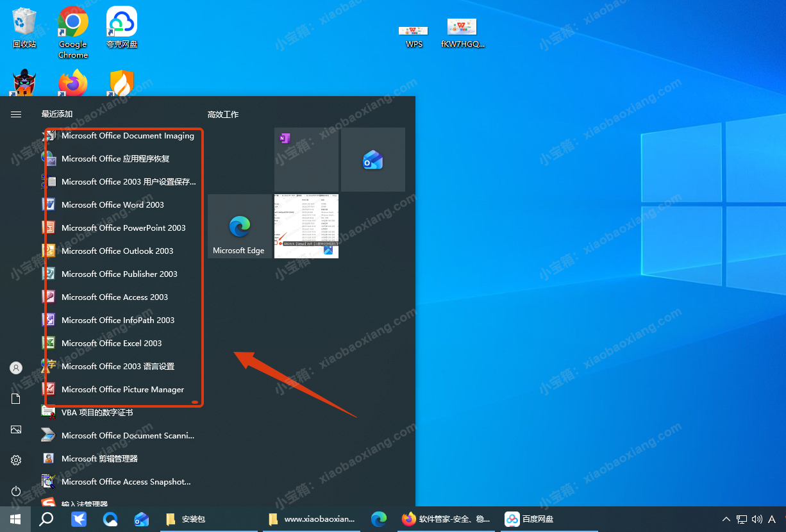Open Microsoft Office Publisher 2003

tap(119, 274)
